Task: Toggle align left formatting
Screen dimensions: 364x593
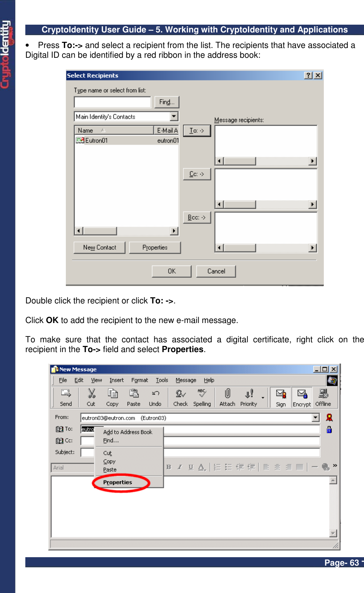Action: 266,467
